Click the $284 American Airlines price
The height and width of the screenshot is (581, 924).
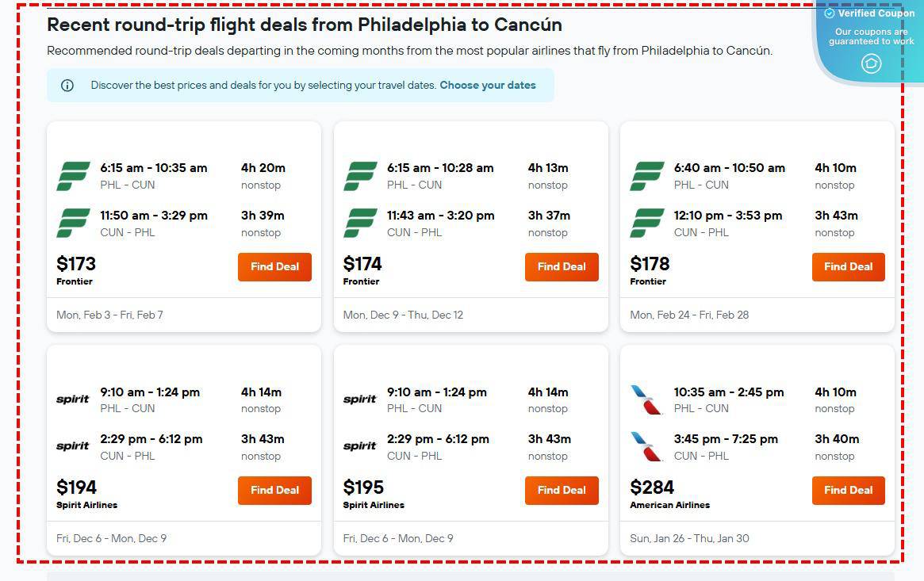[x=652, y=487]
